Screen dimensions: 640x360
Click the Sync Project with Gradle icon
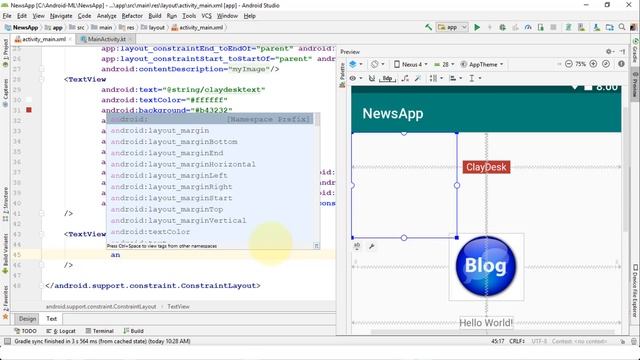click(568, 27)
